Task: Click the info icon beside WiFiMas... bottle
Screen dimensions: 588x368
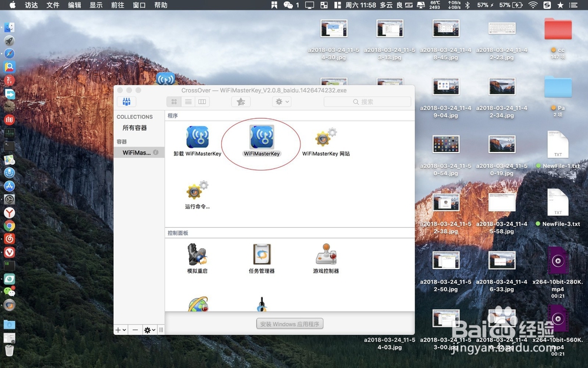Action: pyautogui.click(x=156, y=152)
